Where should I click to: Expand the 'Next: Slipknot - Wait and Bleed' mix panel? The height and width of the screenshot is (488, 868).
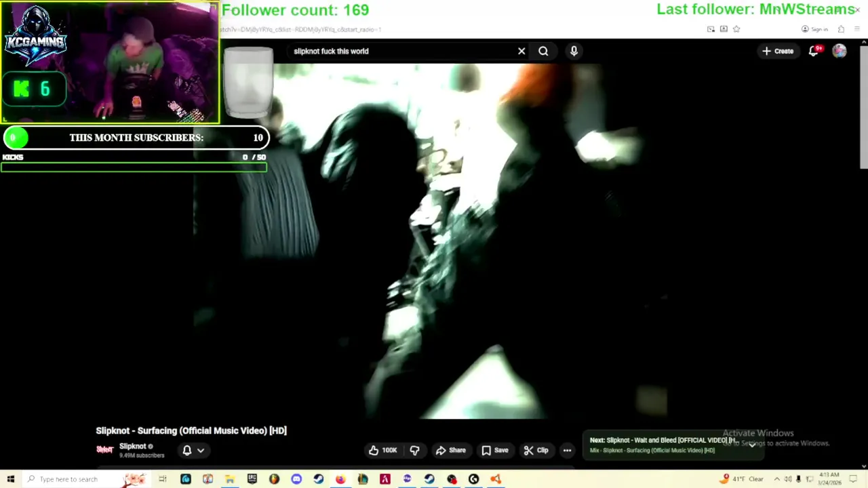752,445
